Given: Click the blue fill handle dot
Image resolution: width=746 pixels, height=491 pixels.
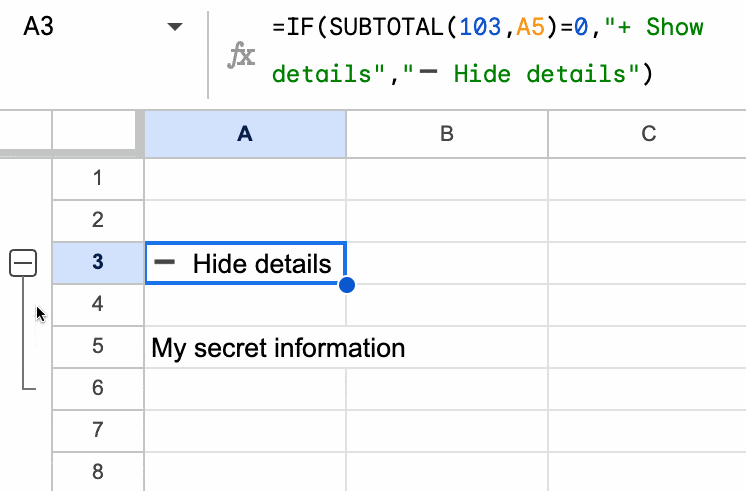Looking at the screenshot, I should [x=347, y=285].
